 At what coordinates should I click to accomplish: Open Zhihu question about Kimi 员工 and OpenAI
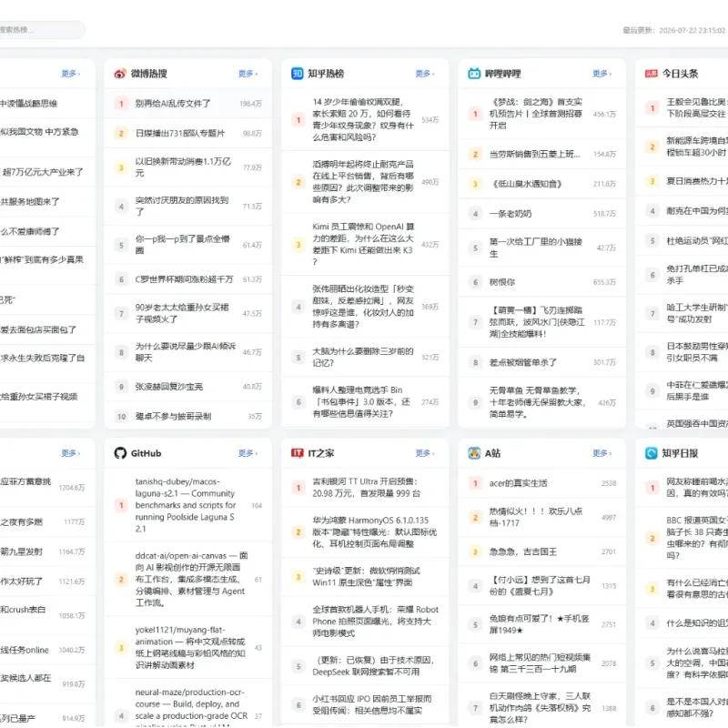pyautogui.click(x=365, y=244)
